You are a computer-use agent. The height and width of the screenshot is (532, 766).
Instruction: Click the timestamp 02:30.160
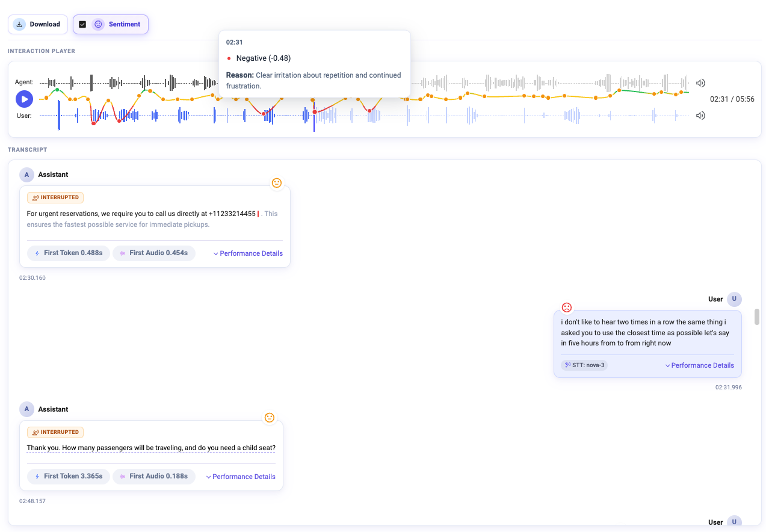tap(32, 278)
